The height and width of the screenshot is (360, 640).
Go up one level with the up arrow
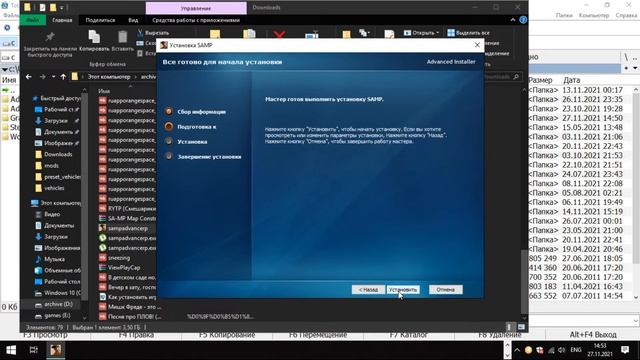(63, 77)
